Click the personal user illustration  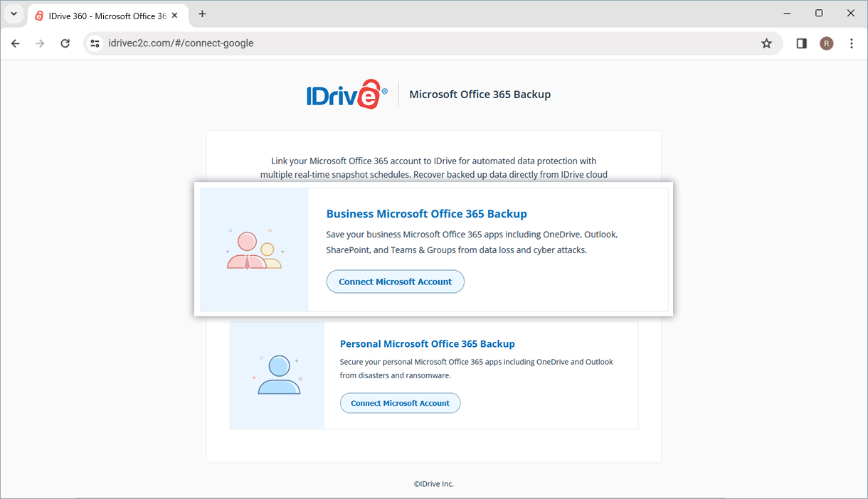click(x=278, y=375)
